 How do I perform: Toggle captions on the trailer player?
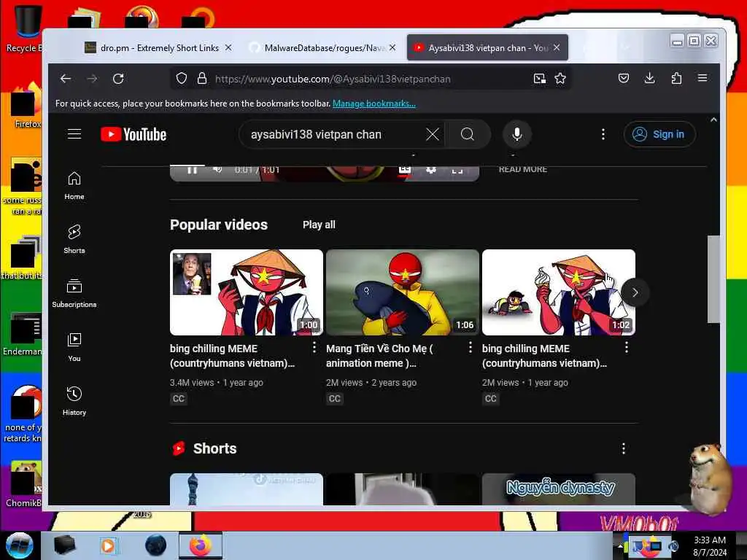pyautogui.click(x=404, y=169)
